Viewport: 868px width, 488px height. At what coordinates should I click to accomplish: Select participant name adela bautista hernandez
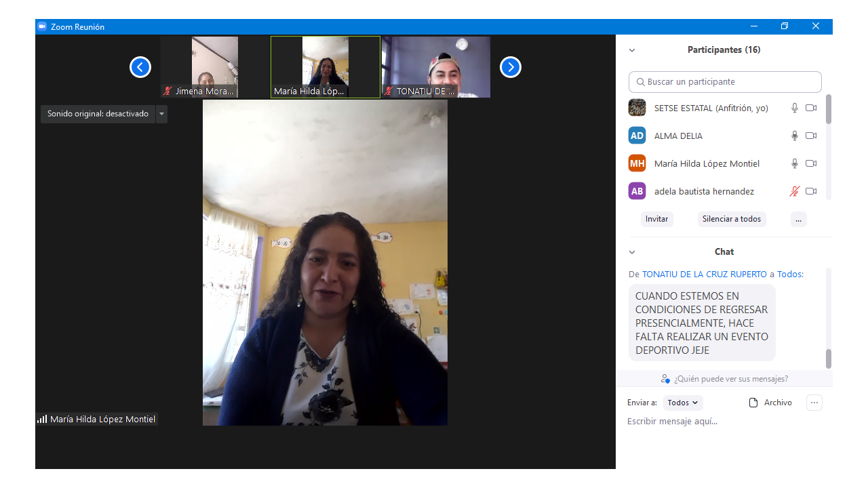click(704, 191)
